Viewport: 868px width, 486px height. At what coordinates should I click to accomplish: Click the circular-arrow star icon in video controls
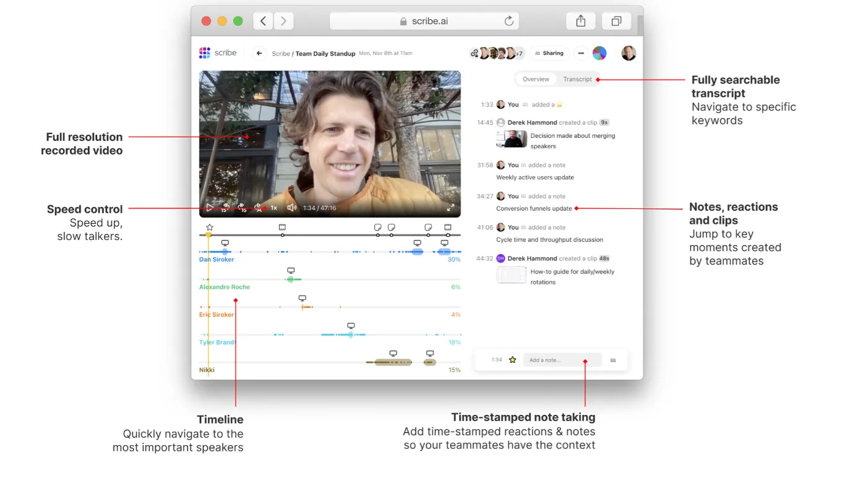258,208
